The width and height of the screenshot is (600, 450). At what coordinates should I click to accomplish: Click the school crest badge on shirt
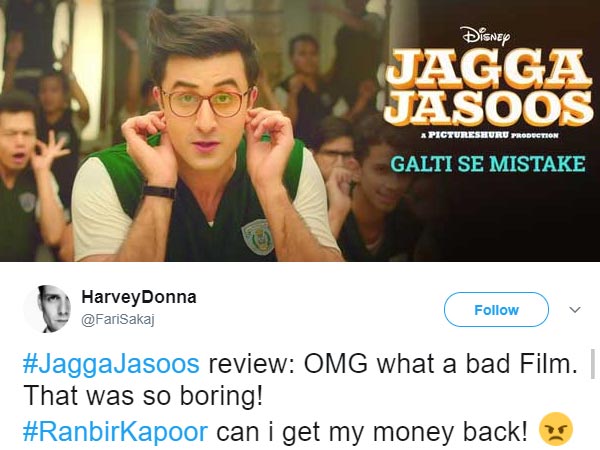[x=258, y=236]
